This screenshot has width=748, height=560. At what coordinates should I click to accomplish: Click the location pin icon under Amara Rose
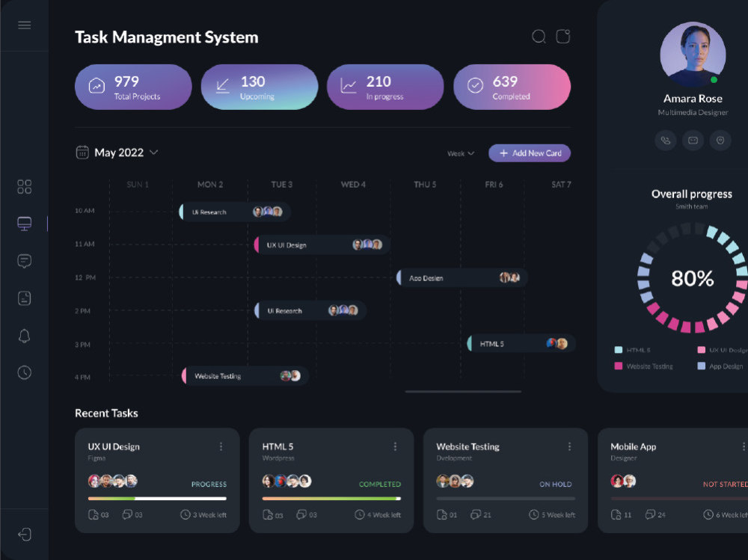click(x=720, y=141)
